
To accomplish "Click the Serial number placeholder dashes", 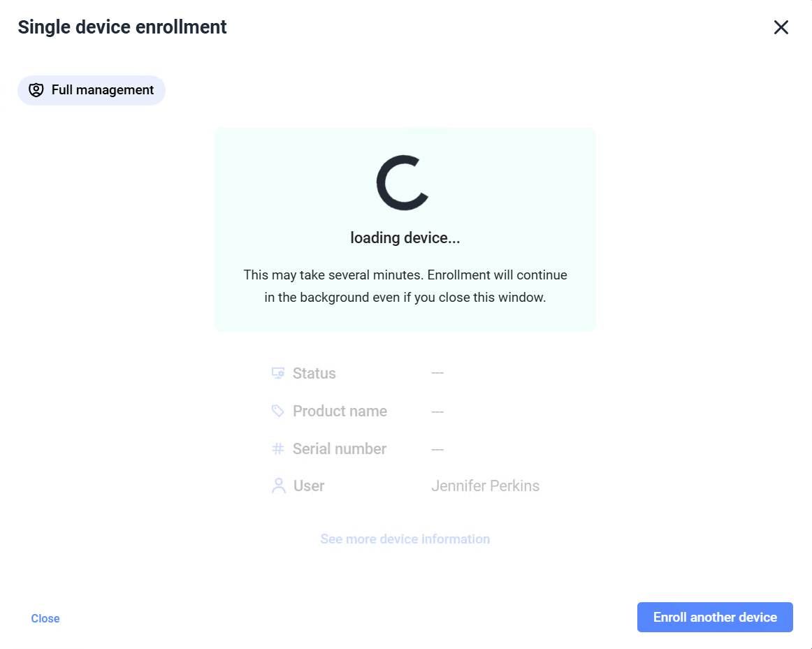I will (437, 448).
